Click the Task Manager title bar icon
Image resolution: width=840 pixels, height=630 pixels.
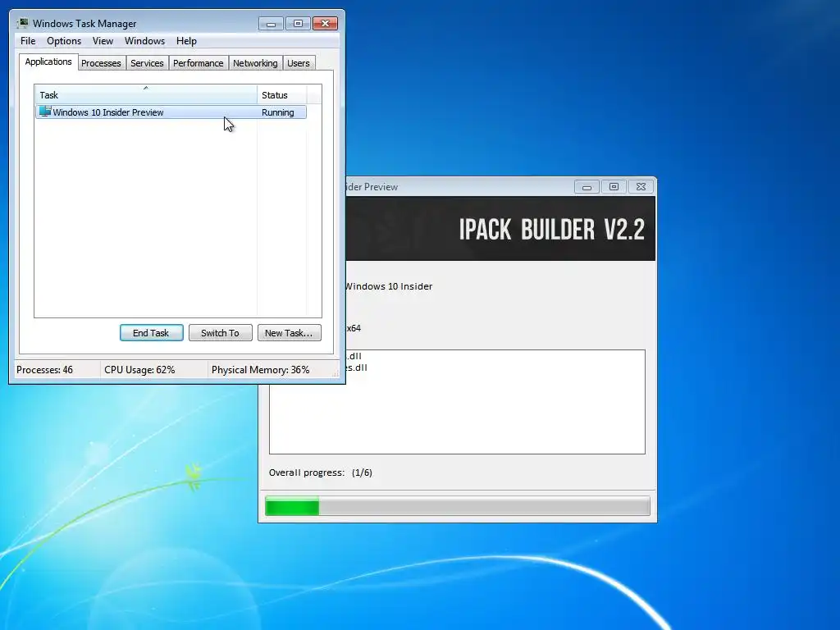[22, 23]
